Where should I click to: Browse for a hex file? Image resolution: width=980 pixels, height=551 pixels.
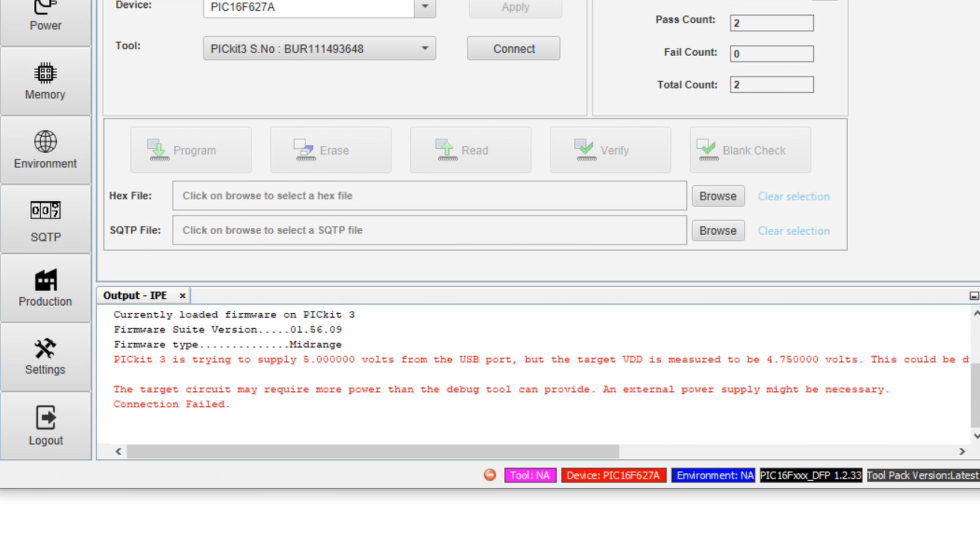[718, 196]
